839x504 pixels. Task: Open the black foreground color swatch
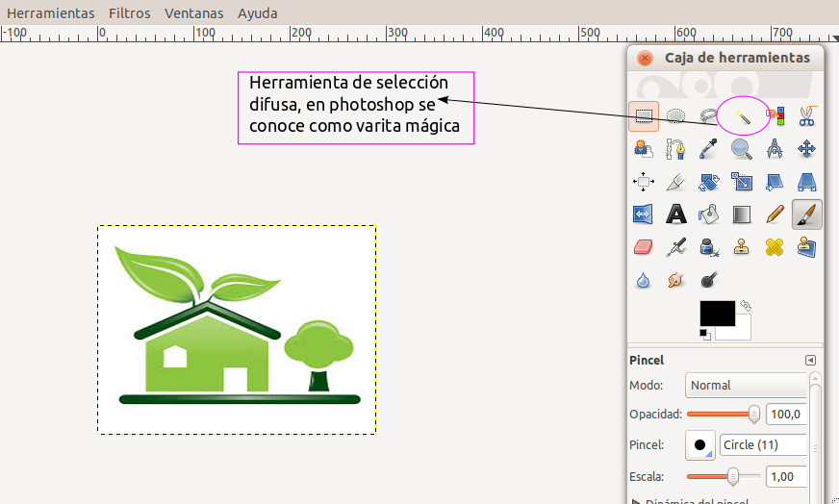point(717,313)
